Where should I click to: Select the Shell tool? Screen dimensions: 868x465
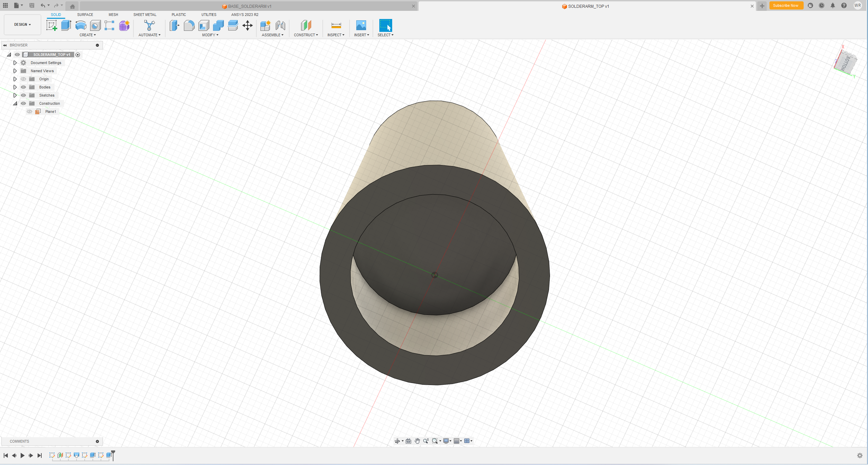coord(204,25)
